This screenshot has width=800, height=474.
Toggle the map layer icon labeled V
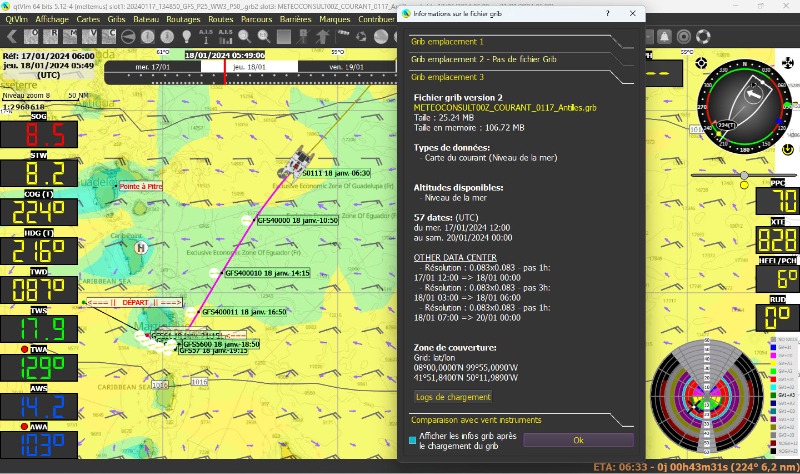click(89, 36)
